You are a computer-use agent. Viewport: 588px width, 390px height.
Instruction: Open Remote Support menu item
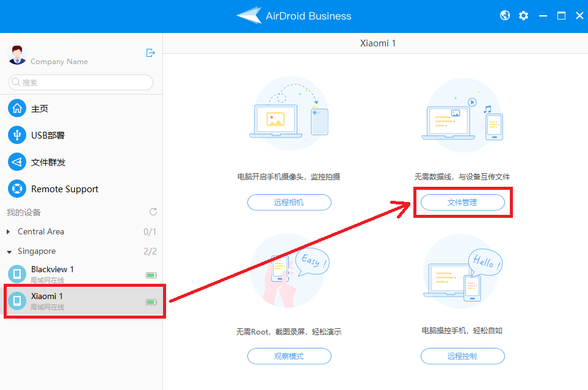coord(65,189)
